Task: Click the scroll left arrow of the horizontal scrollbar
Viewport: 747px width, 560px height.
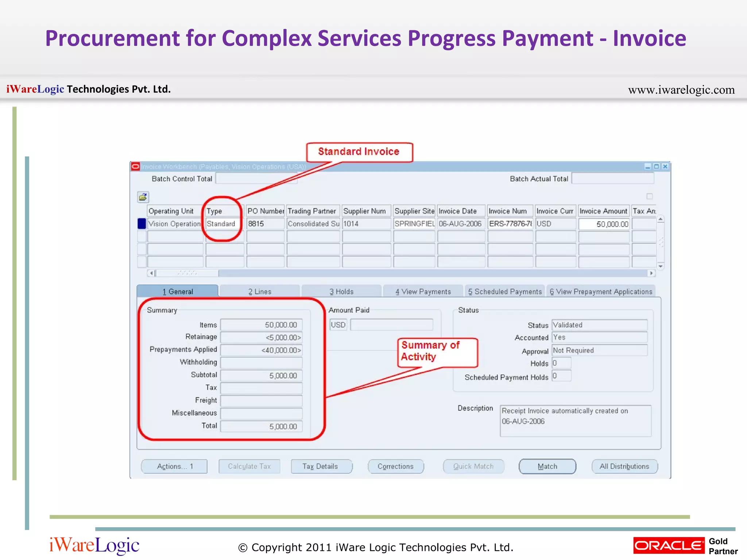Action: click(151, 273)
